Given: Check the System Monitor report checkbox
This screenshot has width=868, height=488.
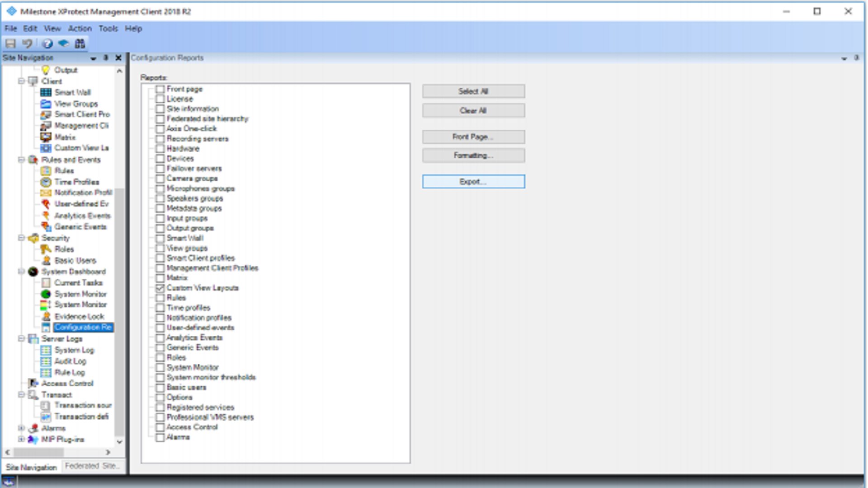Looking at the screenshot, I should [x=160, y=367].
